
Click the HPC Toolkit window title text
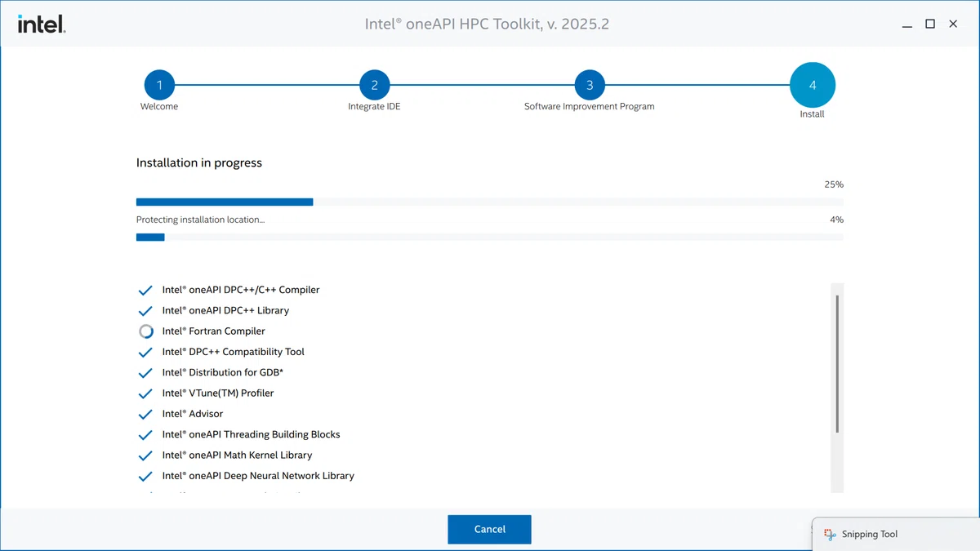[x=487, y=24]
